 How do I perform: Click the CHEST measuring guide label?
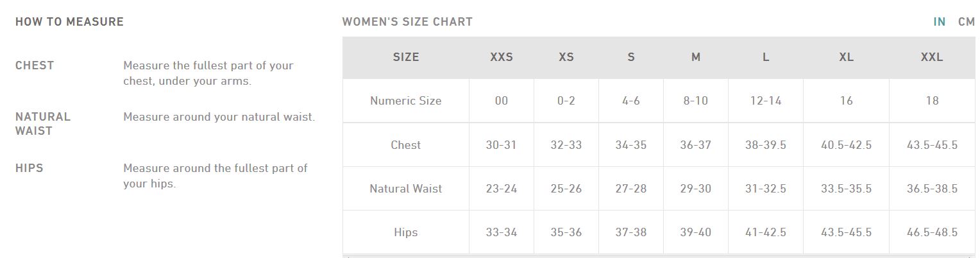click(x=35, y=65)
